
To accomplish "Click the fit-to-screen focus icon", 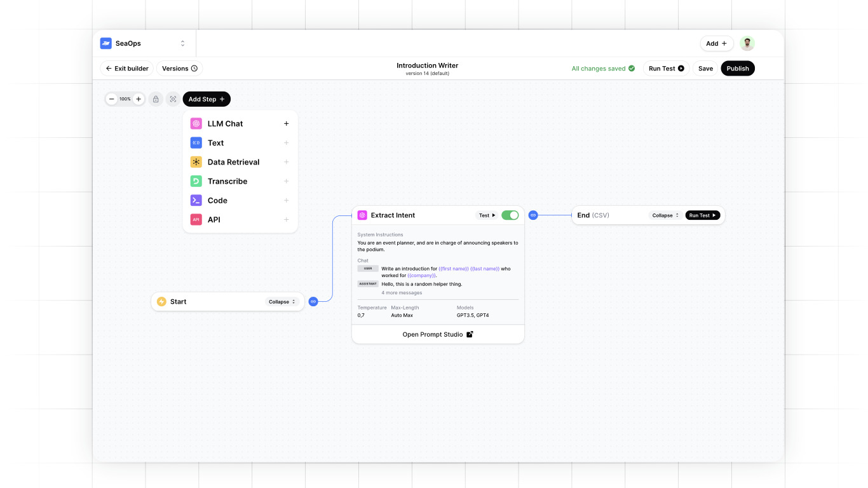I will (173, 99).
